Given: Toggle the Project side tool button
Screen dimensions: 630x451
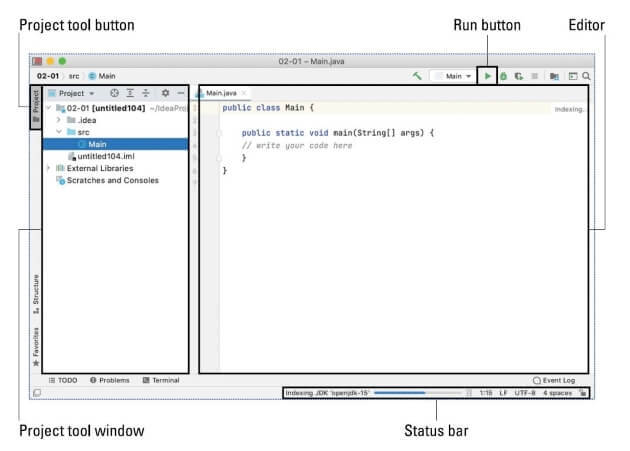Looking at the screenshot, I should point(36,108).
